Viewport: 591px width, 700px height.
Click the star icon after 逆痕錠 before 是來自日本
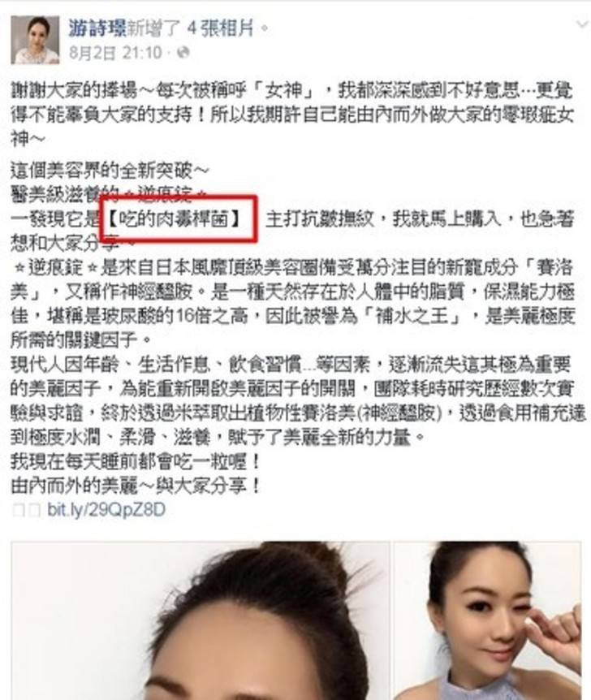click(x=92, y=268)
